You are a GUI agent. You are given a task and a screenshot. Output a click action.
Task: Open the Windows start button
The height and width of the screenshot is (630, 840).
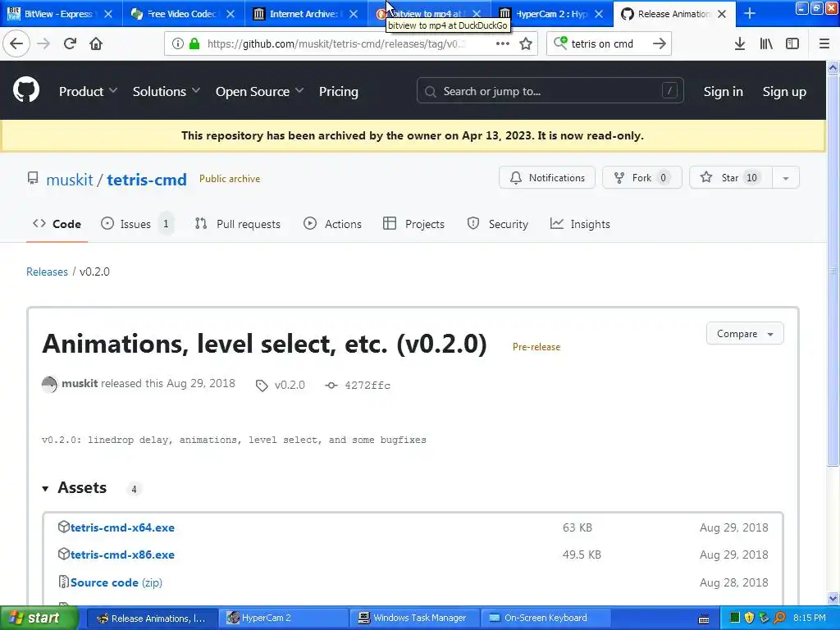pos(39,619)
